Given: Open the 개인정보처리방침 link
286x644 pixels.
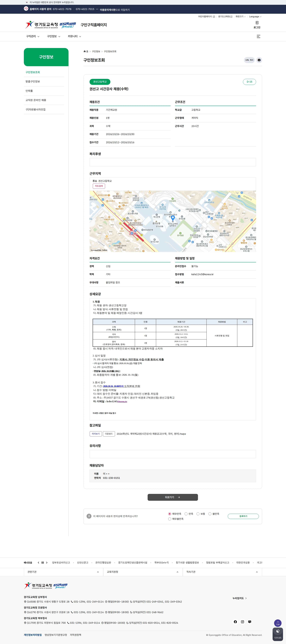Looking at the screenshot, I should click(x=33, y=635).
